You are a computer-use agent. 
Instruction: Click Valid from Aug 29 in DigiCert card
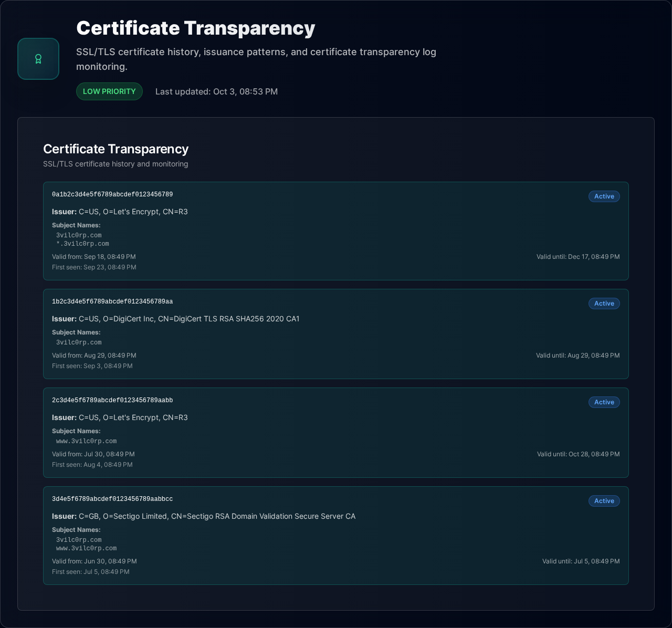[x=94, y=355]
